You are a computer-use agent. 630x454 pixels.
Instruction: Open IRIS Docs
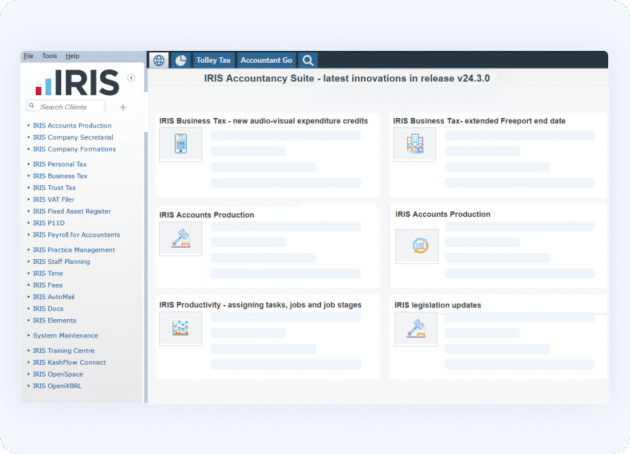(48, 308)
